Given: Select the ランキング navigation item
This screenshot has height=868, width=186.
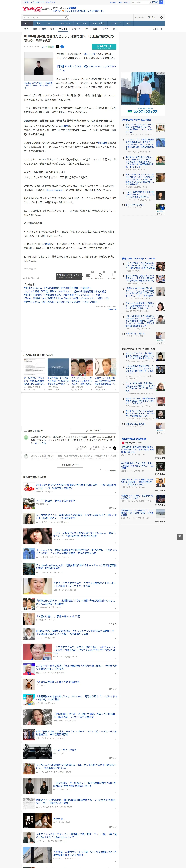Looking at the screenshot, I should pos(115,24).
